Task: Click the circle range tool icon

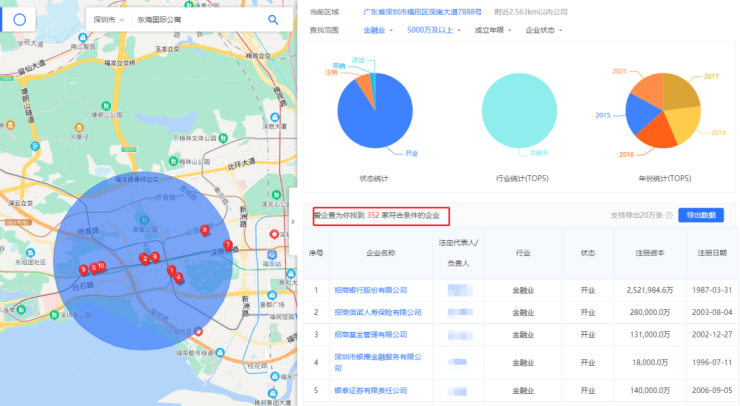Action: [x=19, y=19]
